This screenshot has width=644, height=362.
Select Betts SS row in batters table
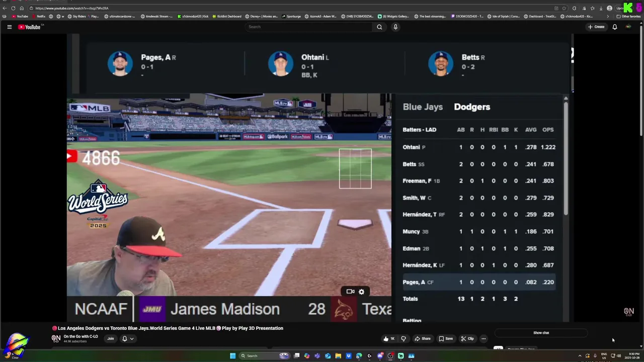pos(478,164)
